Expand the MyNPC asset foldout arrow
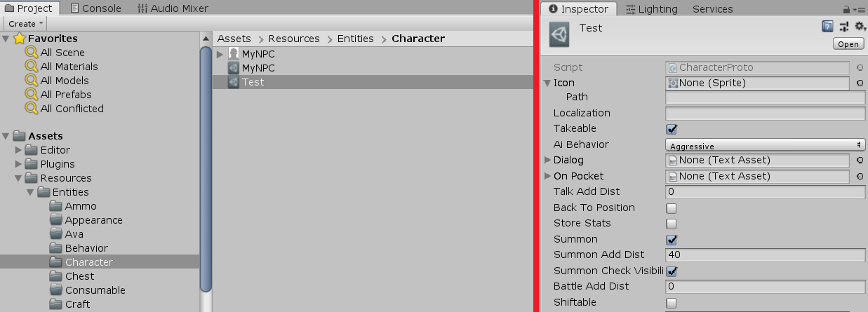Screen dimensions: 868x312 click(220, 54)
